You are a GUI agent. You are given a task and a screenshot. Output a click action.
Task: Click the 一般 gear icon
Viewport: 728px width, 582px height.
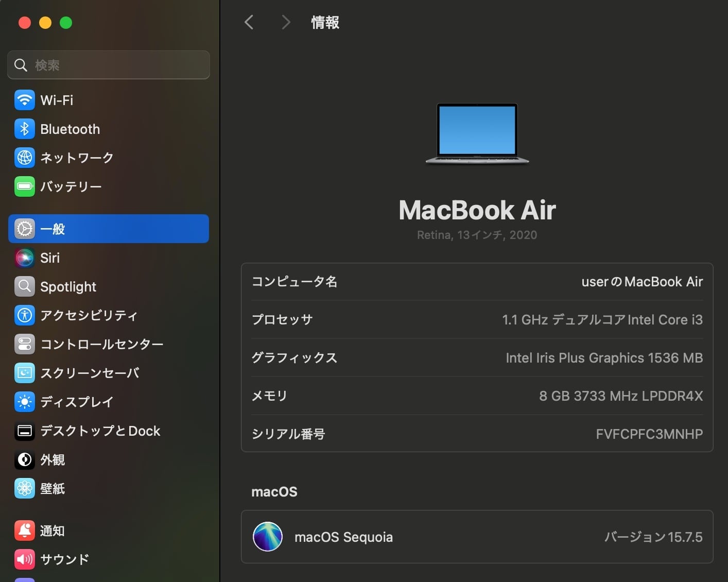tap(25, 229)
